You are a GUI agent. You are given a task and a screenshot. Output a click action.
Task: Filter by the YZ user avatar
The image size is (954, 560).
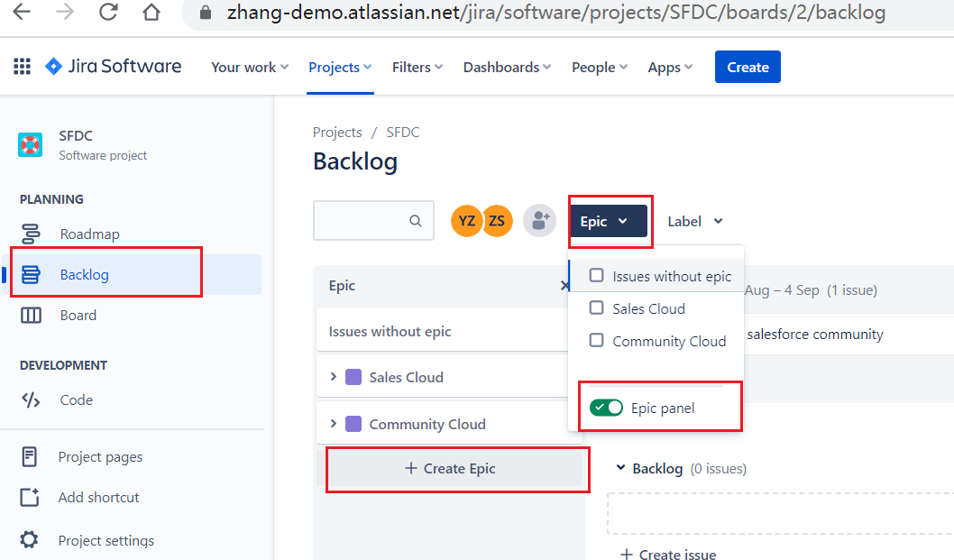467,220
